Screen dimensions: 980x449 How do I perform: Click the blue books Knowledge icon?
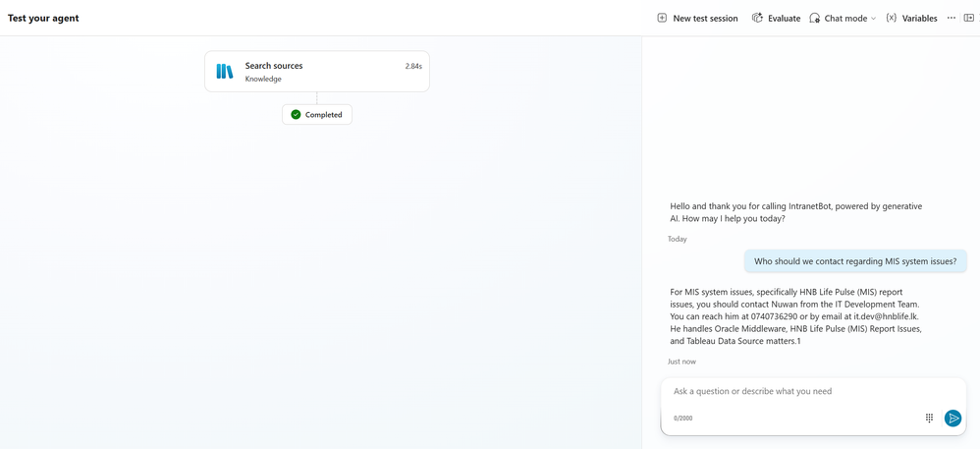[x=224, y=72]
